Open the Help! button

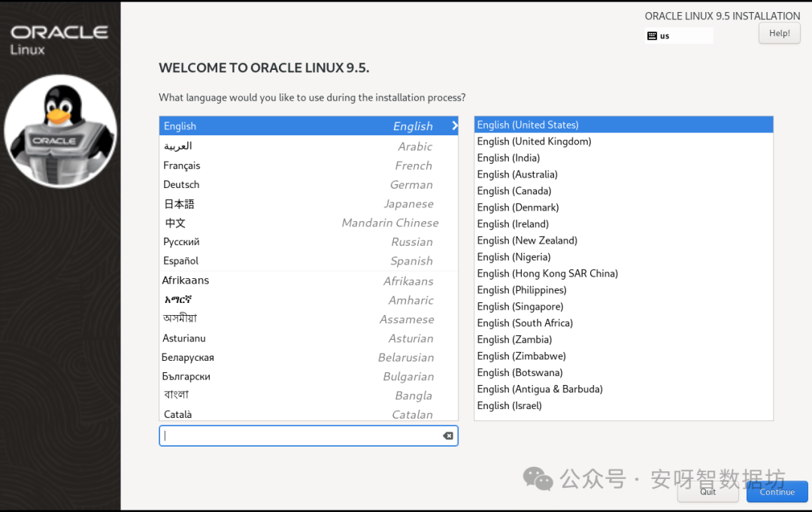click(780, 33)
